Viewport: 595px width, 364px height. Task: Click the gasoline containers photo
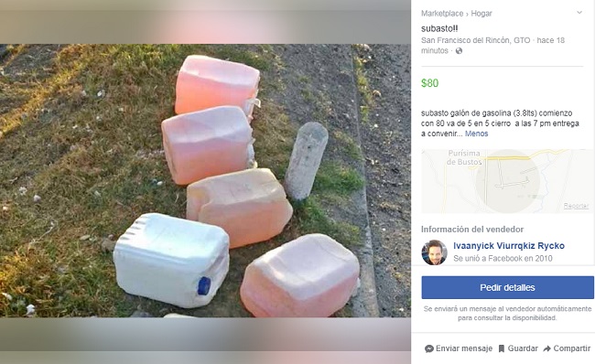click(x=205, y=180)
